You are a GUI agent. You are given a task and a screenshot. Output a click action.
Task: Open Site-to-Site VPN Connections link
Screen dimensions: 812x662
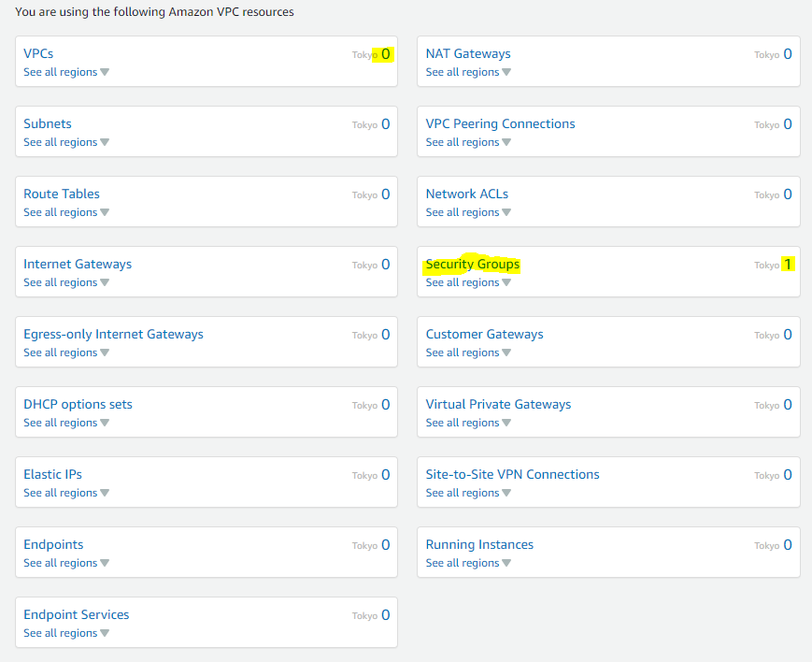coord(512,474)
